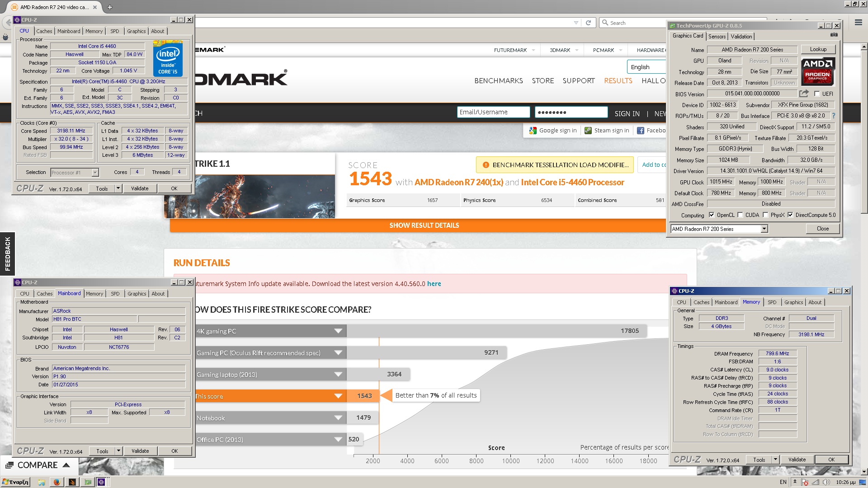Switch to Caches tab in CPU-Z CPU window
This screenshot has width=868, height=488.
pos(44,31)
